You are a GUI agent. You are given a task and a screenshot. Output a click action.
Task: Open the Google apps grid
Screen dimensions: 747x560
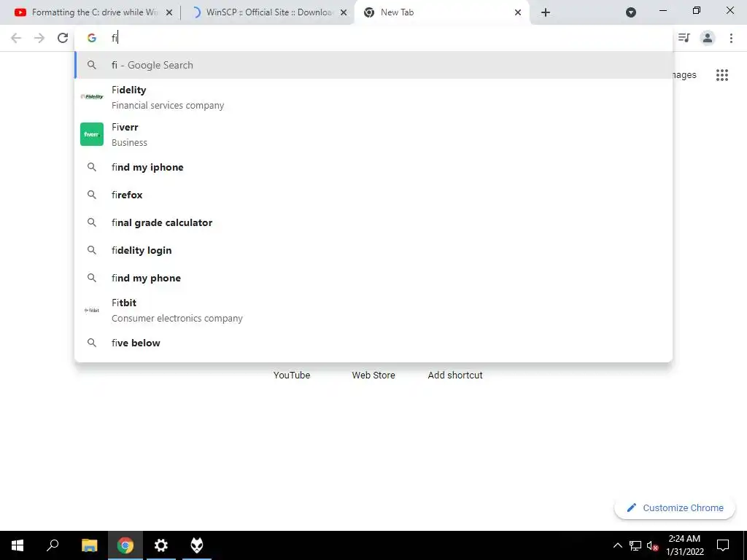pyautogui.click(x=721, y=75)
